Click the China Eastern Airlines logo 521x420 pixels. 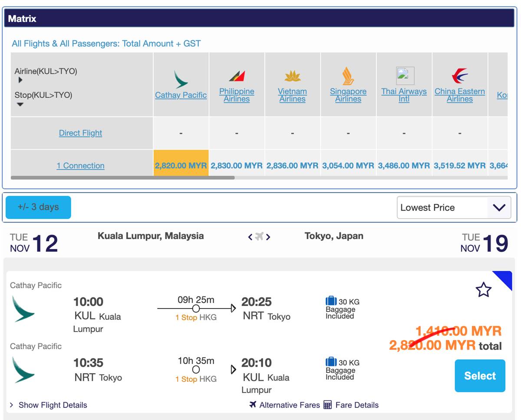(460, 76)
